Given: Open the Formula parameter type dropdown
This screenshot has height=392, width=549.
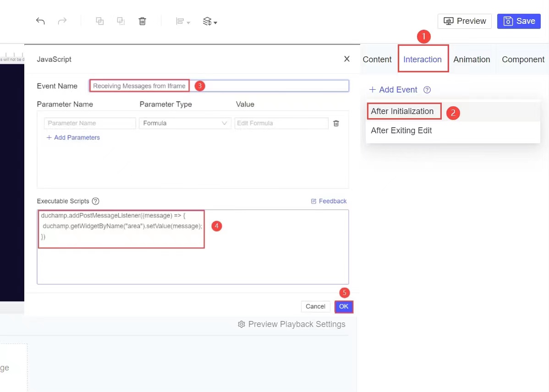Looking at the screenshot, I should coord(185,123).
